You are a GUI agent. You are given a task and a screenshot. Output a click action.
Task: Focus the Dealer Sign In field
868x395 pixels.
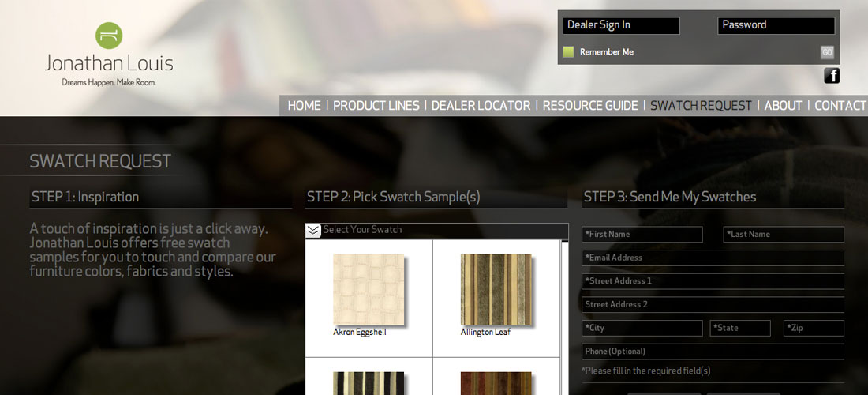[x=621, y=25]
